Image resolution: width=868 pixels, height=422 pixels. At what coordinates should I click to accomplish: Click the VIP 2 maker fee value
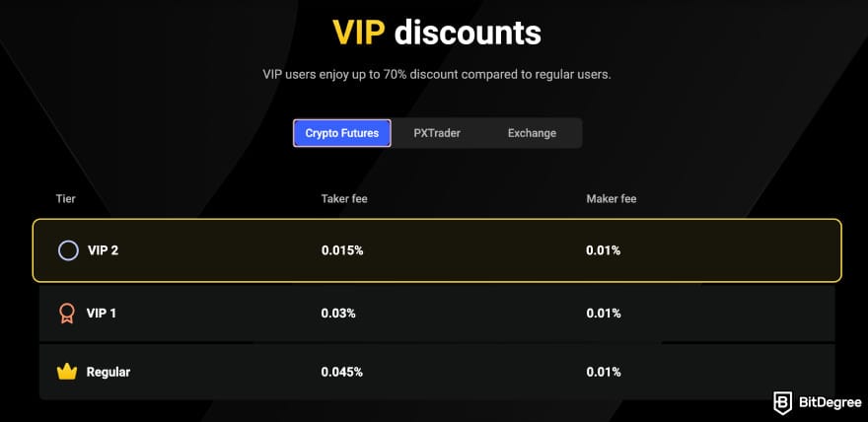pos(603,250)
